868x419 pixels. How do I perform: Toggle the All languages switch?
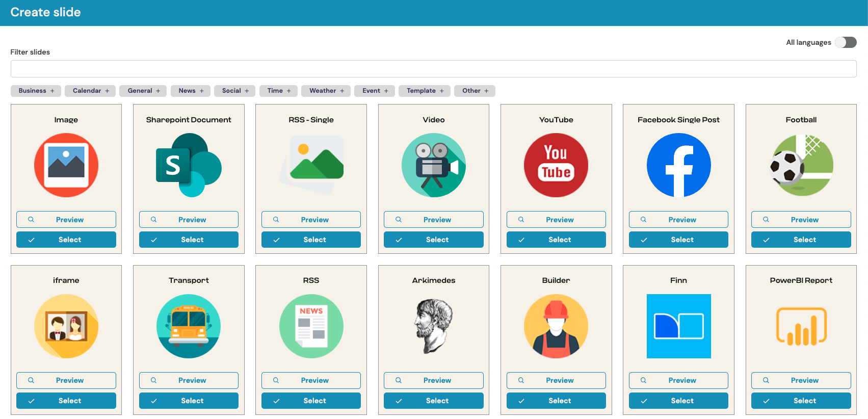[x=846, y=42]
